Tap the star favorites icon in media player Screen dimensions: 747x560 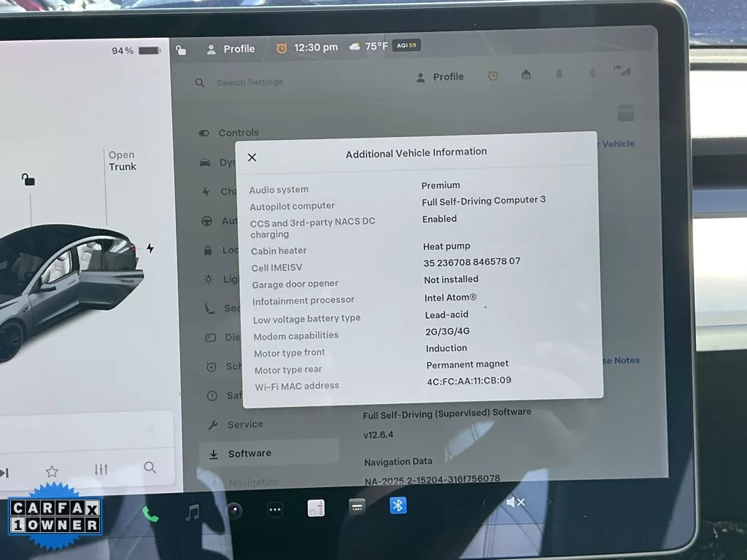click(52, 471)
